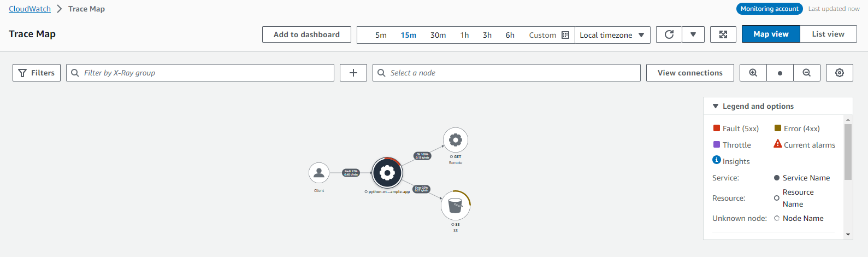Reset the map zoom to center
Image resolution: width=868 pixels, height=257 pixels.
(x=780, y=73)
